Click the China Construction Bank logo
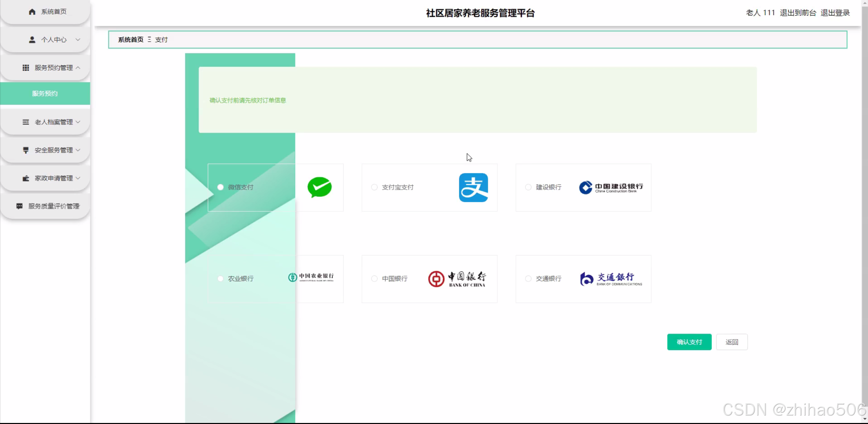 [611, 188]
